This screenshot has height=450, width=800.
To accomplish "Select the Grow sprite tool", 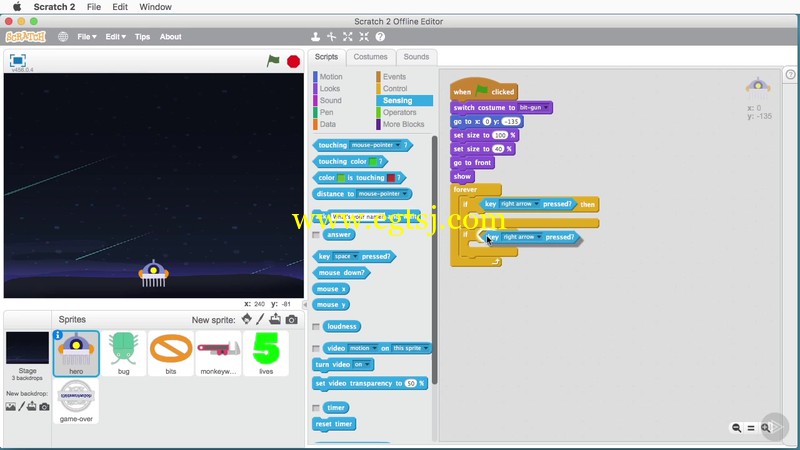I will tap(348, 37).
